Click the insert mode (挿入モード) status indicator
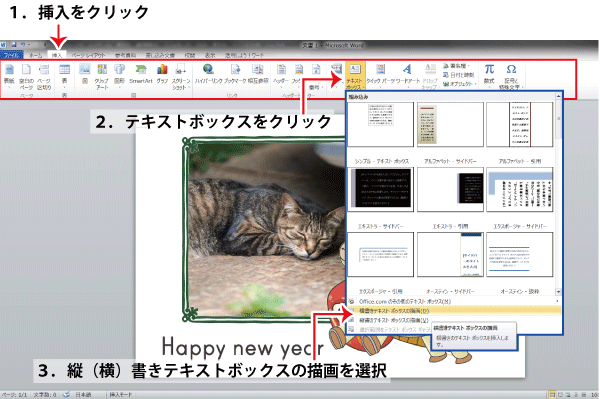Screen dimensions: 600x399 [121, 394]
